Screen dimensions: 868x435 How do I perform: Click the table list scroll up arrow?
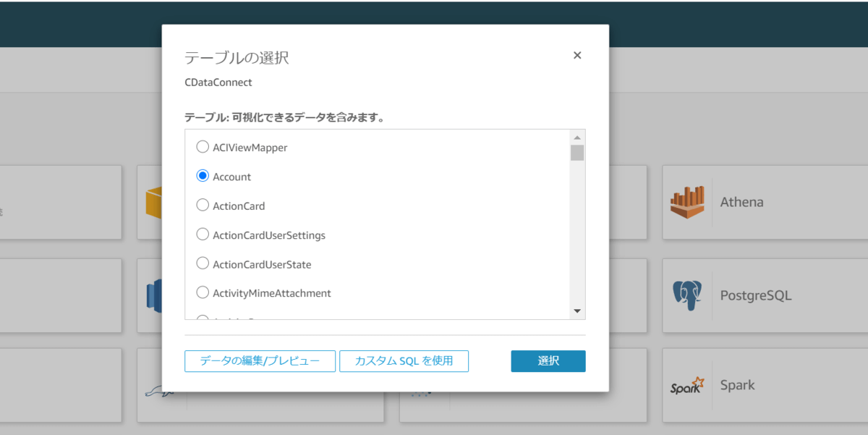click(577, 137)
